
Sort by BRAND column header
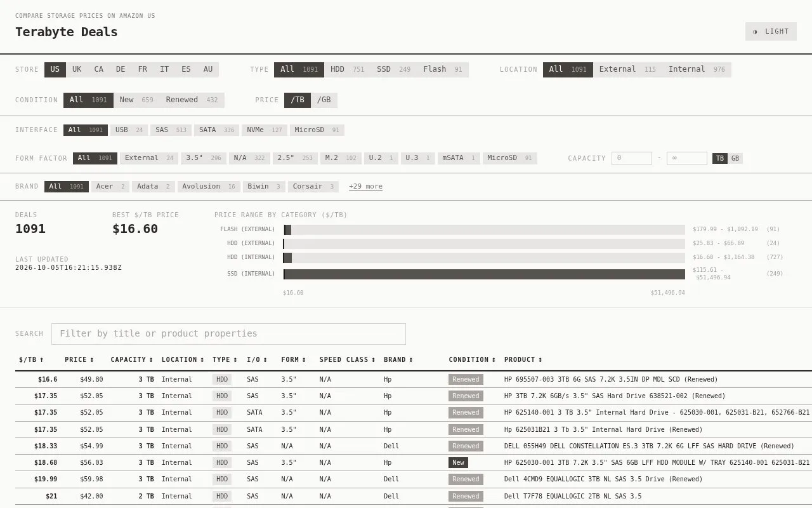click(398, 360)
